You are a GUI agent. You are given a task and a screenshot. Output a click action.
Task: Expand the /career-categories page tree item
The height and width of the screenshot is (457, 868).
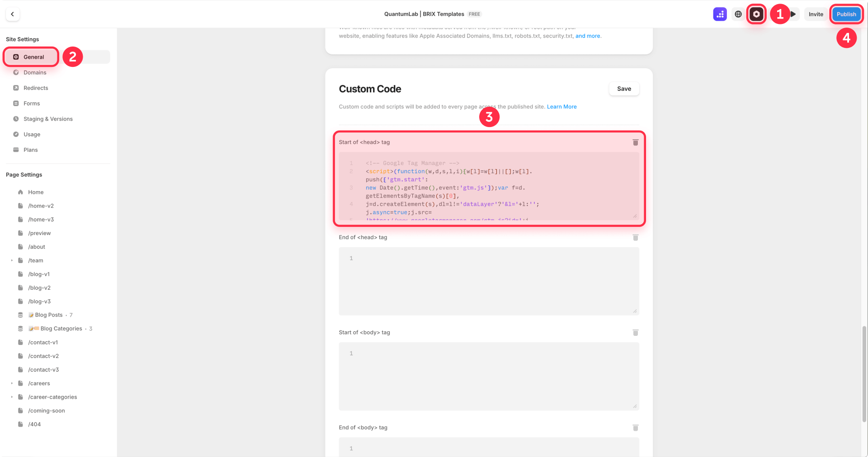pyautogui.click(x=11, y=397)
